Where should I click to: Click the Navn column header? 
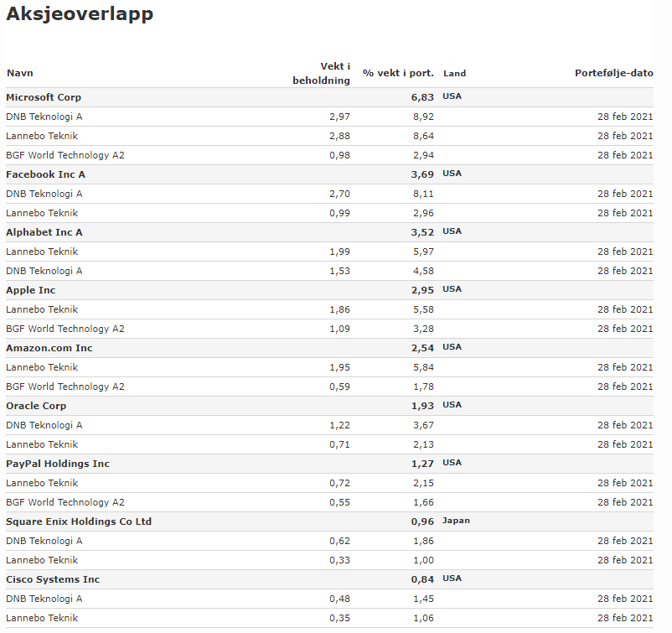(20, 73)
